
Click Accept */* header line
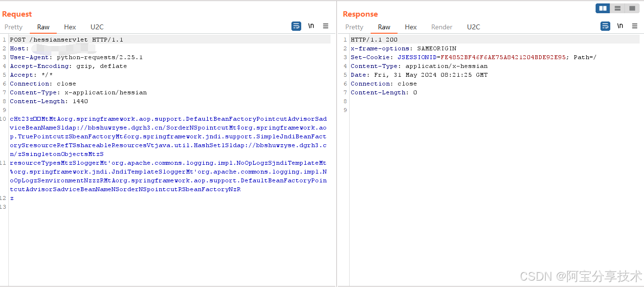click(x=31, y=75)
